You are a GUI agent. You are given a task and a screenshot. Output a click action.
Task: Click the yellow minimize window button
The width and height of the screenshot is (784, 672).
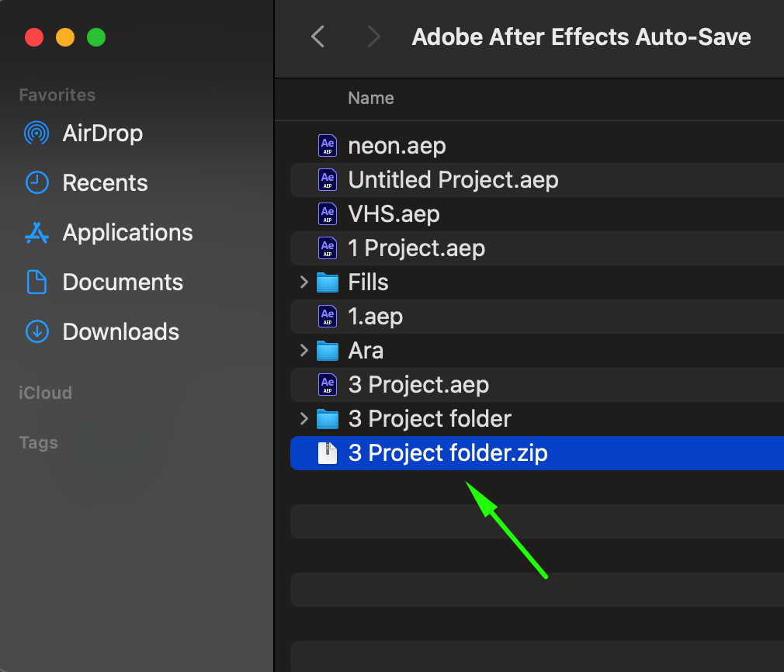(65, 37)
